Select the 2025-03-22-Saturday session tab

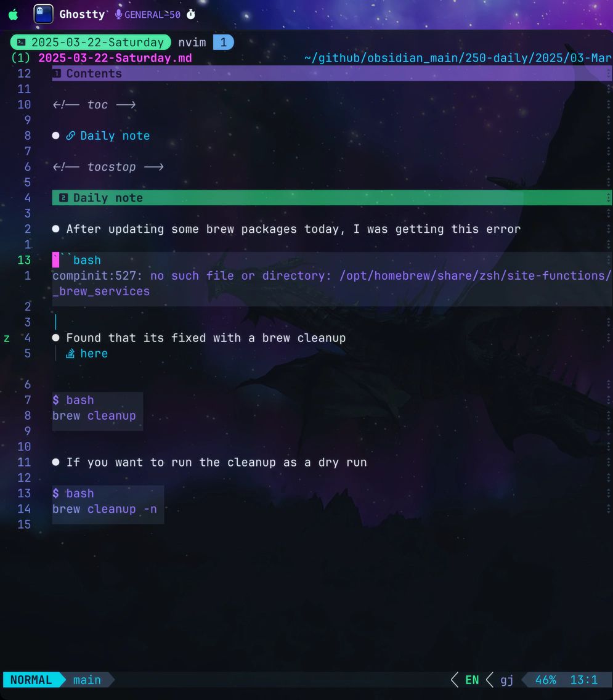coord(97,43)
